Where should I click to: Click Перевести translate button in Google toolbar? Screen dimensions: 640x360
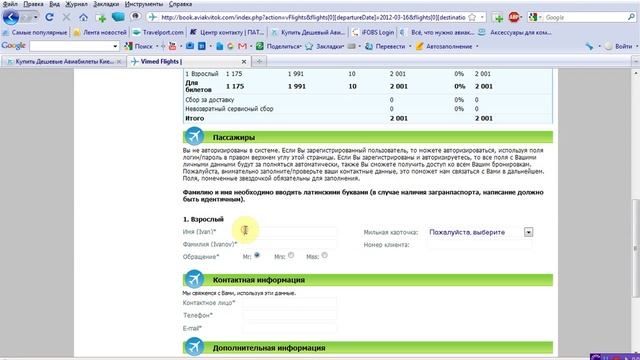(385, 47)
